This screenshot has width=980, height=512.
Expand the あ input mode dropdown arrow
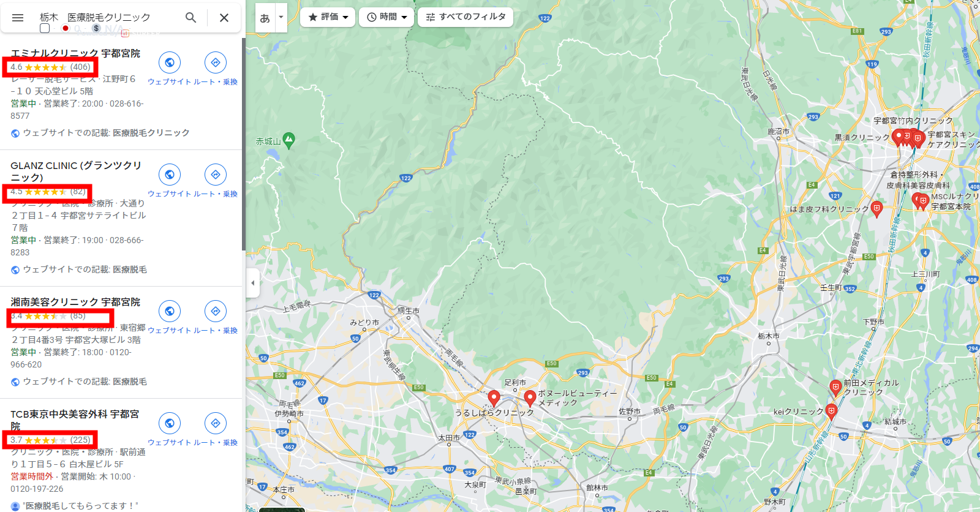pos(281,17)
